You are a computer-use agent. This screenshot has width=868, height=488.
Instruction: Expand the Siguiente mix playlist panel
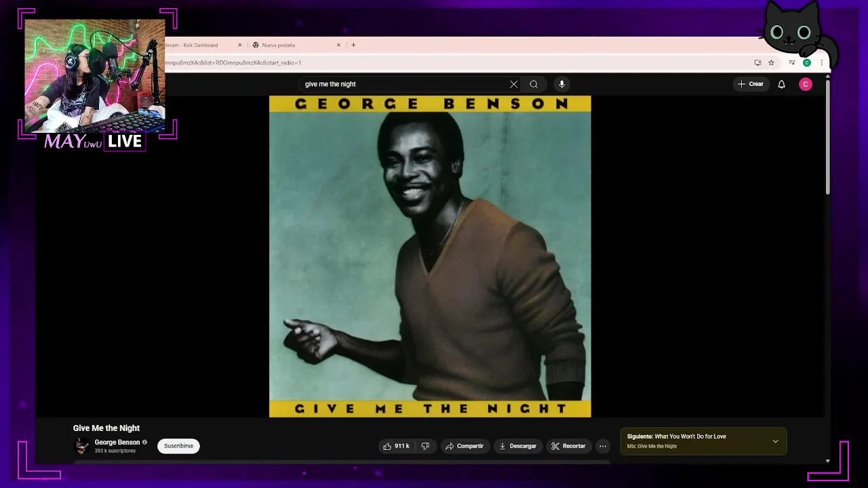[x=776, y=441]
